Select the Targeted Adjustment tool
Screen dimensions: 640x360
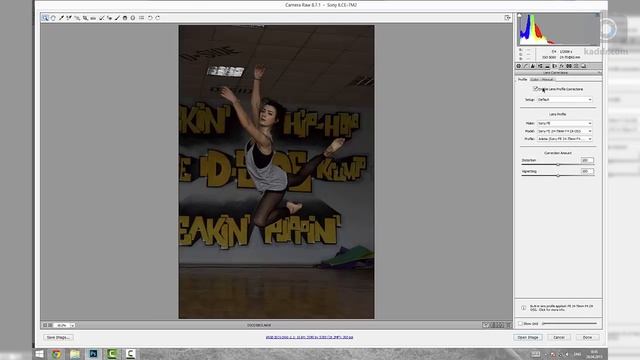pyautogui.click(x=77, y=18)
